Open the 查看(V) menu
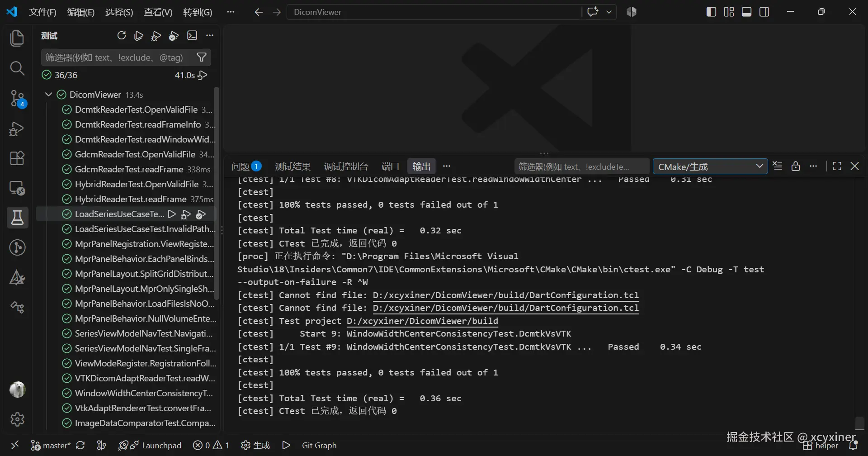This screenshot has width=868, height=456. (x=158, y=12)
